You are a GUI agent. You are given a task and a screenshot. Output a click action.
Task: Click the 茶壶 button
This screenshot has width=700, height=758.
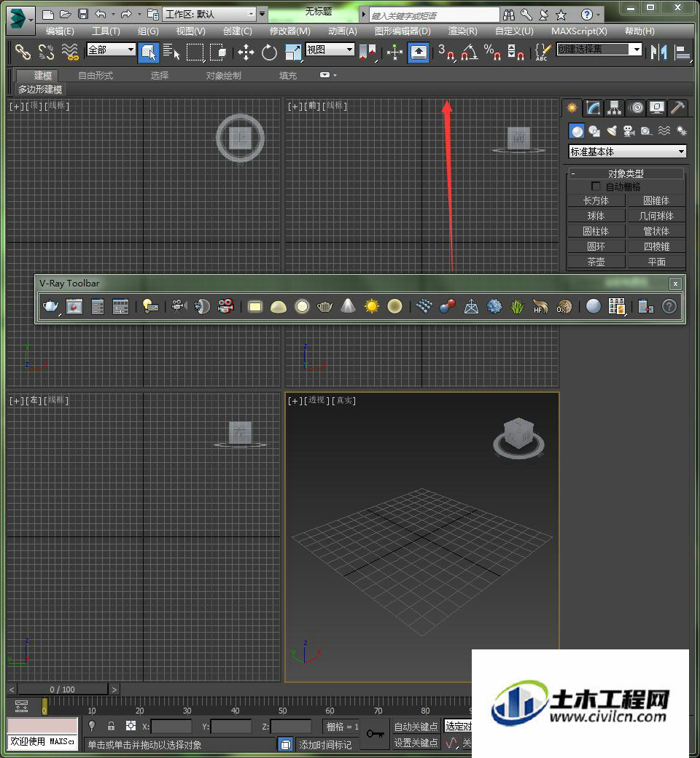coord(596,262)
